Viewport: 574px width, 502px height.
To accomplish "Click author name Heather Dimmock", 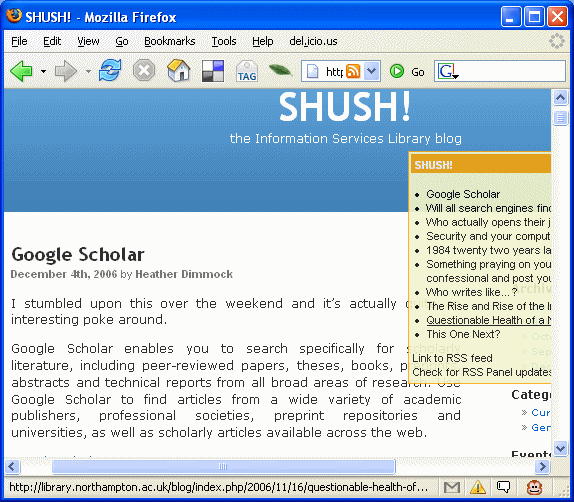I will [x=184, y=274].
